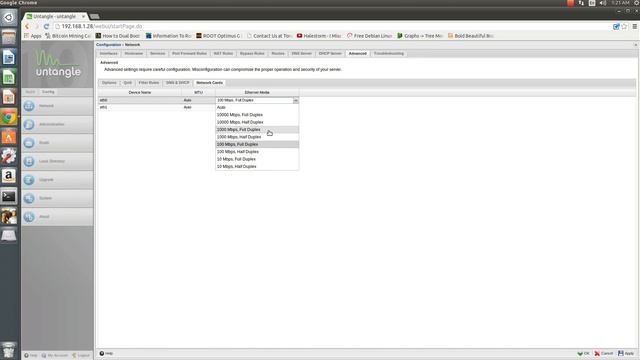The width and height of the screenshot is (640, 360).
Task: Switch to the Bypass Rules tab
Action: click(x=252, y=53)
